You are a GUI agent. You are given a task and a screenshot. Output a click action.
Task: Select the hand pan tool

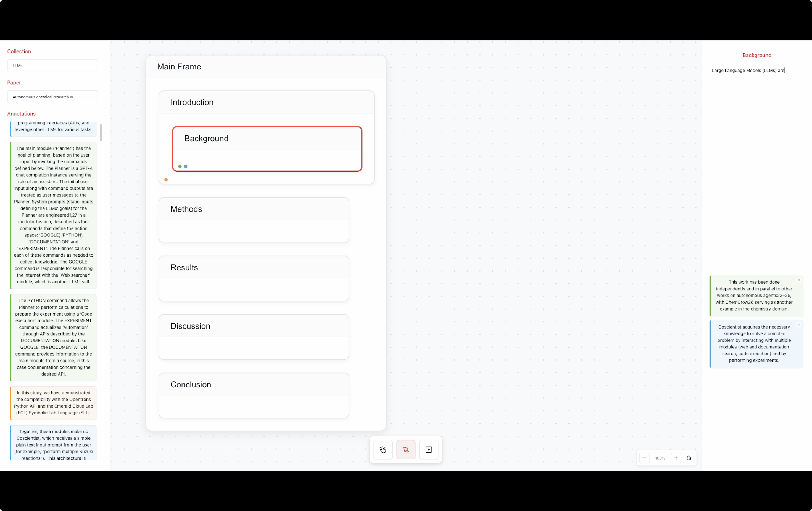(x=383, y=450)
